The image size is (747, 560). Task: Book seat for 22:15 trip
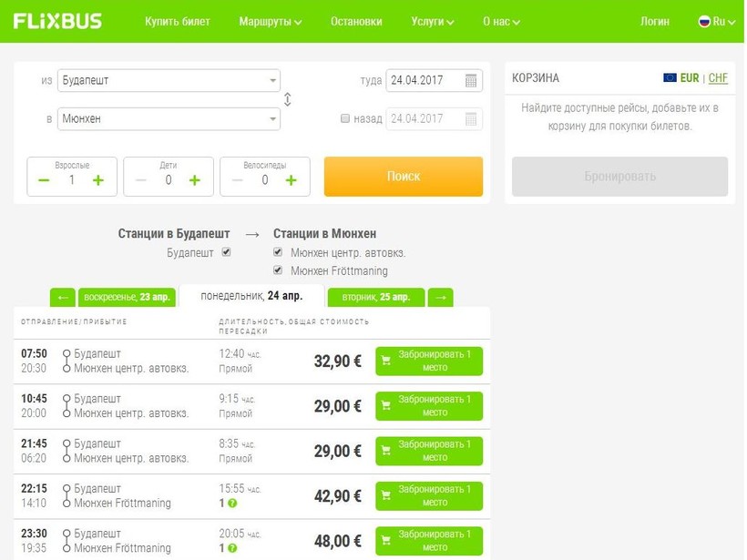pos(429,495)
